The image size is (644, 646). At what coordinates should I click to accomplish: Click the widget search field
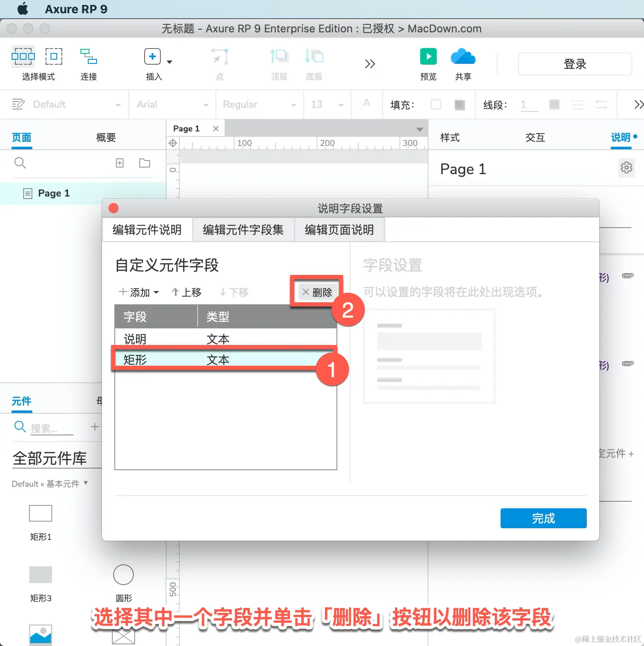[52, 428]
